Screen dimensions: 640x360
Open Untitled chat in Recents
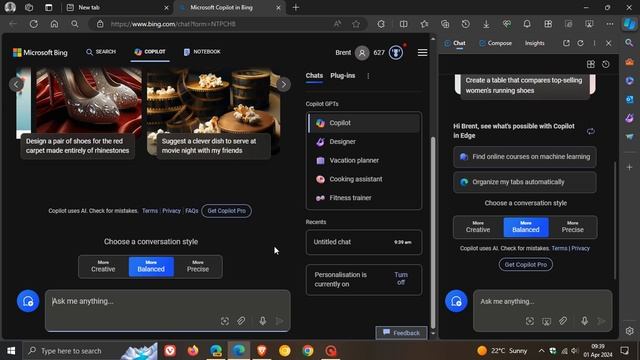(x=364, y=242)
